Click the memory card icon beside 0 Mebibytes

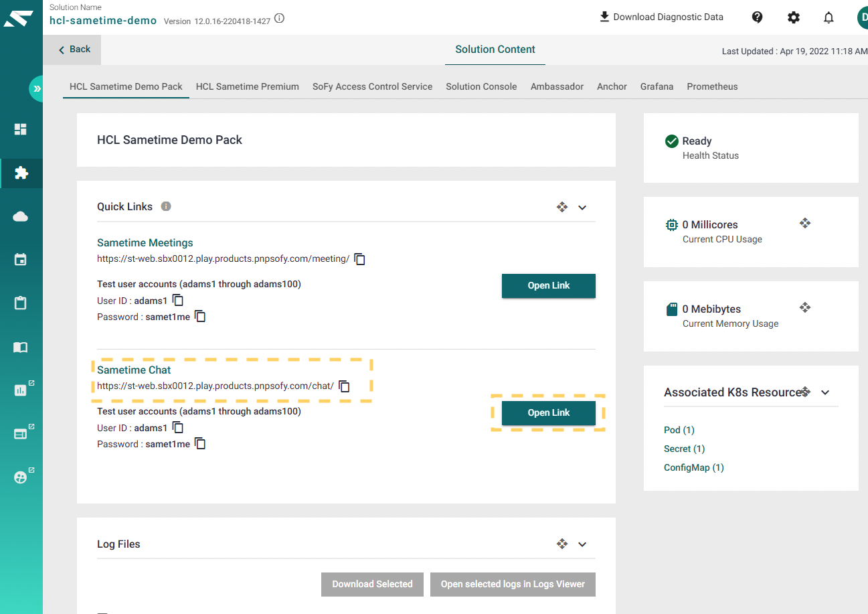click(x=671, y=309)
